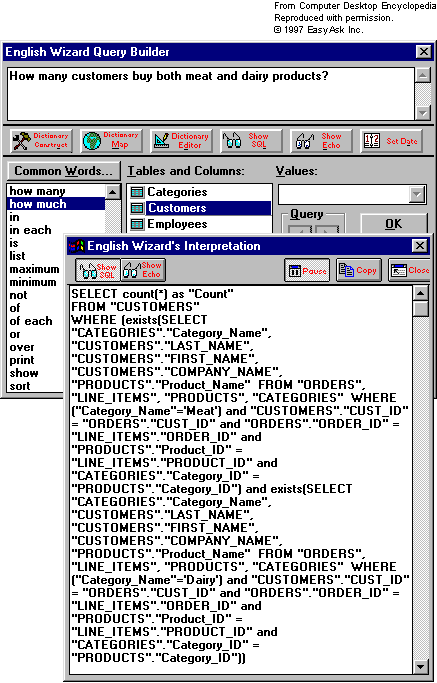Viewport: 437px width, 683px height.
Task: Select 'in each' in common words list
Action: [x=30, y=230]
